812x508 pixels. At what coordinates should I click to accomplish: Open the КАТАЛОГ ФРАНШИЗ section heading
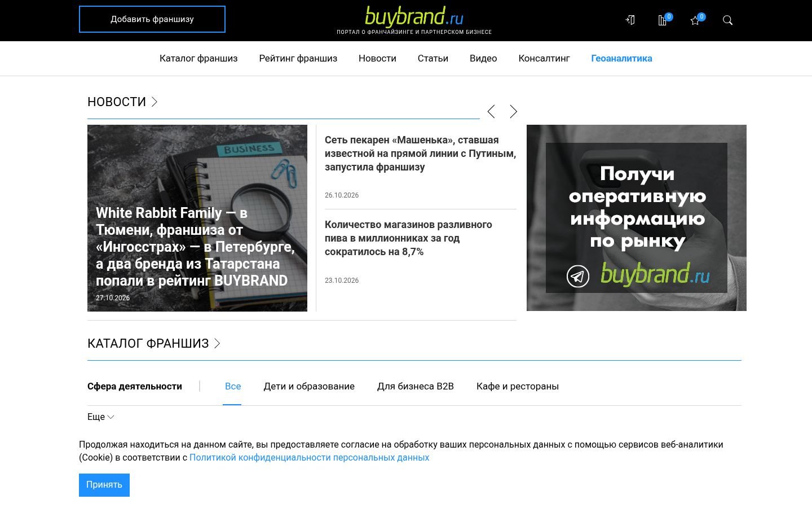[x=154, y=343]
